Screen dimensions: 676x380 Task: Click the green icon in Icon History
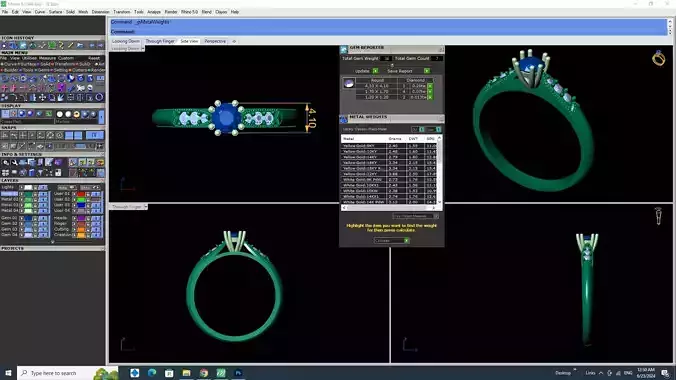(52, 45)
